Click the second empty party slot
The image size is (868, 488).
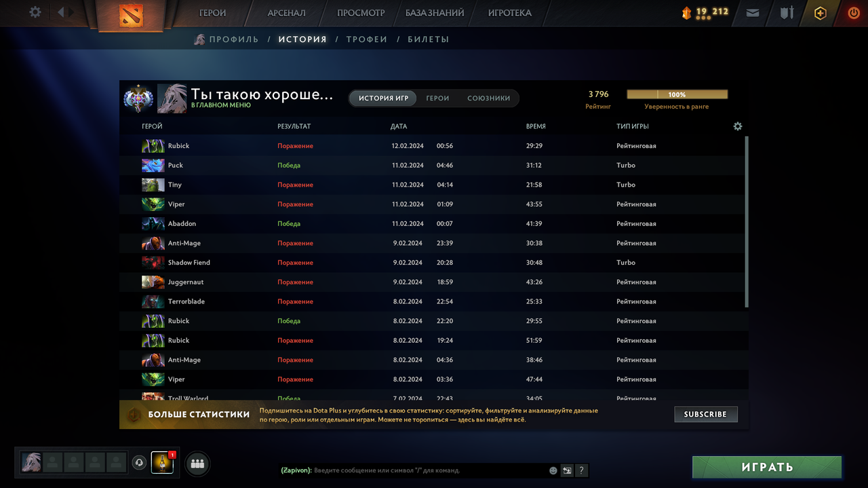click(x=73, y=462)
